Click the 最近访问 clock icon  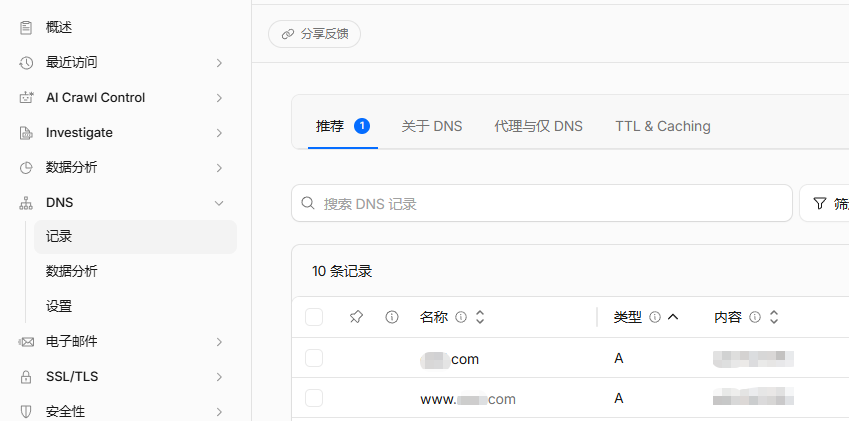coord(26,63)
